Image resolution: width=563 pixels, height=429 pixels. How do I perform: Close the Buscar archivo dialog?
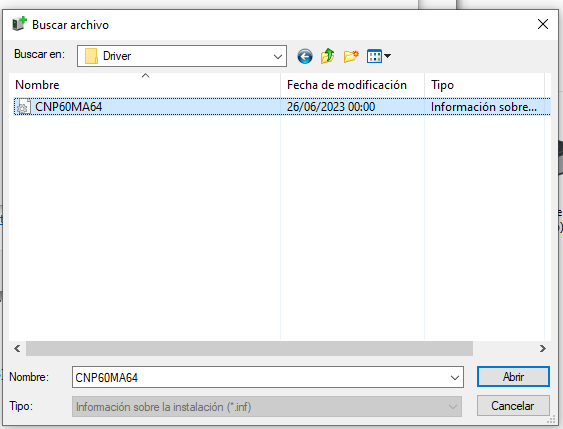(x=543, y=24)
